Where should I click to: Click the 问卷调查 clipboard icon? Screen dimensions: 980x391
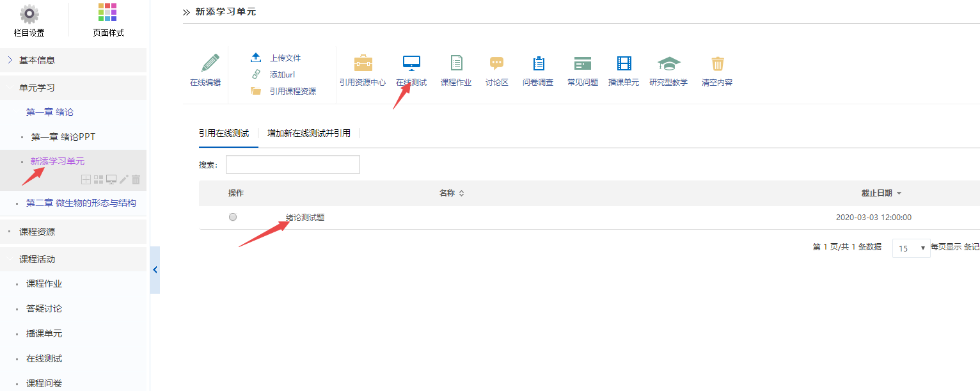coord(538,63)
